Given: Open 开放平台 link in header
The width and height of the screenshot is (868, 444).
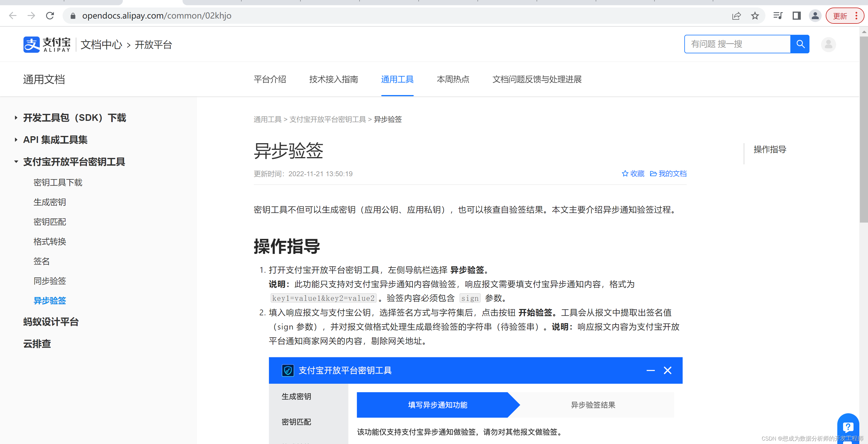Looking at the screenshot, I should (x=153, y=45).
